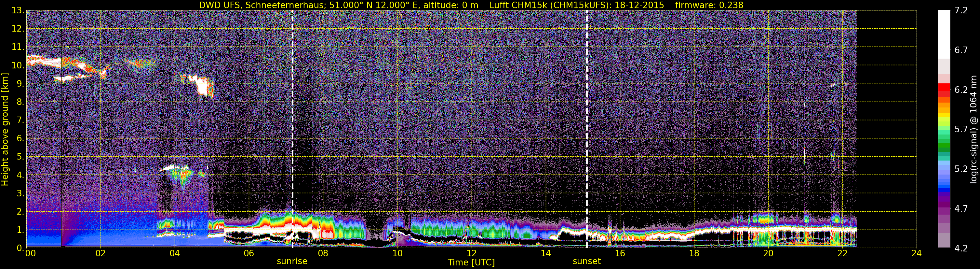
Task: Click the y-axis tick label '8.'
Action: click(20, 102)
